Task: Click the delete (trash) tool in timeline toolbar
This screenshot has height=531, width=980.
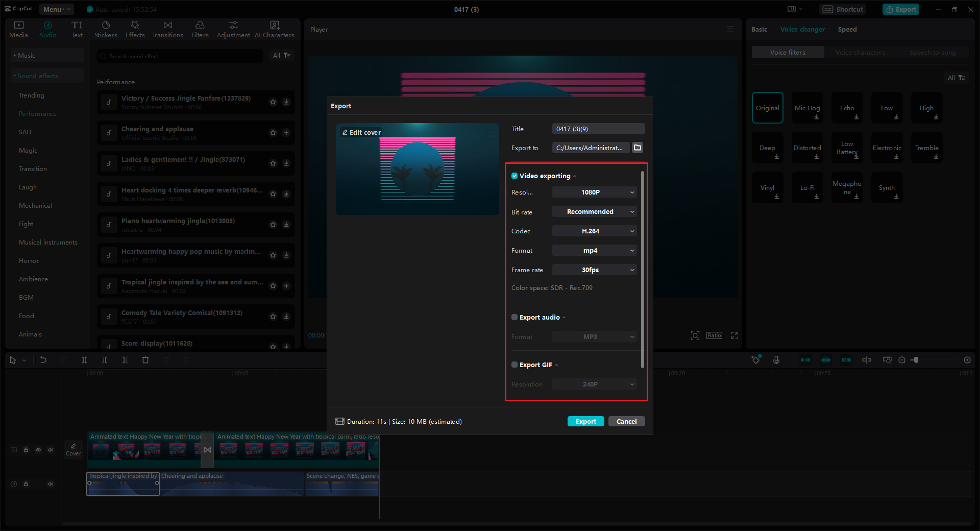Action: (x=145, y=360)
